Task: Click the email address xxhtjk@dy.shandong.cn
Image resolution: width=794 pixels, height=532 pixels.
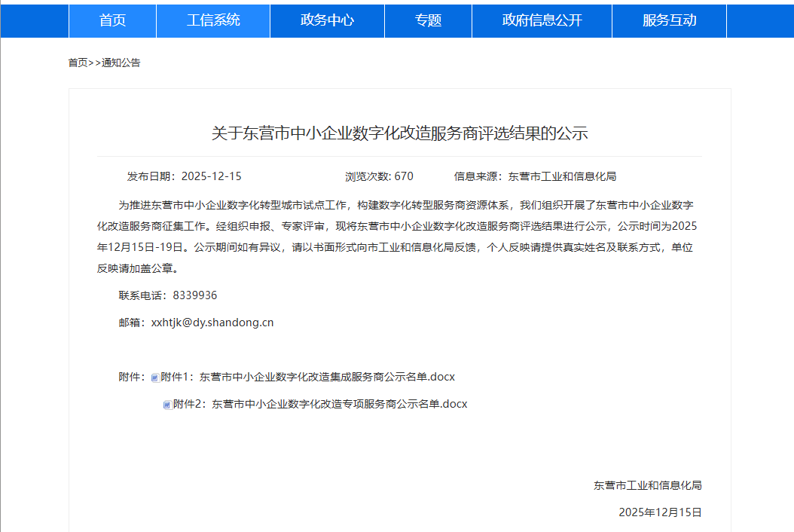Action: [212, 323]
